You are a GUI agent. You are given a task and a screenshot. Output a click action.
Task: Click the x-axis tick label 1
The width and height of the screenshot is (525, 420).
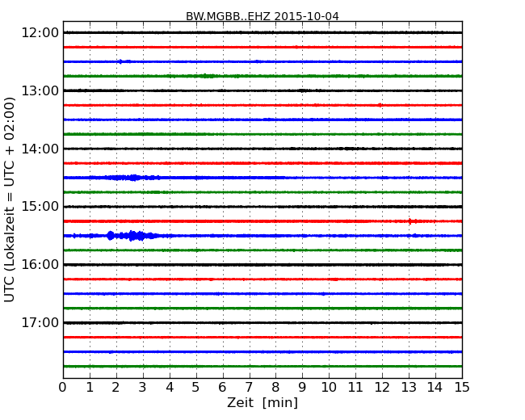90,388
